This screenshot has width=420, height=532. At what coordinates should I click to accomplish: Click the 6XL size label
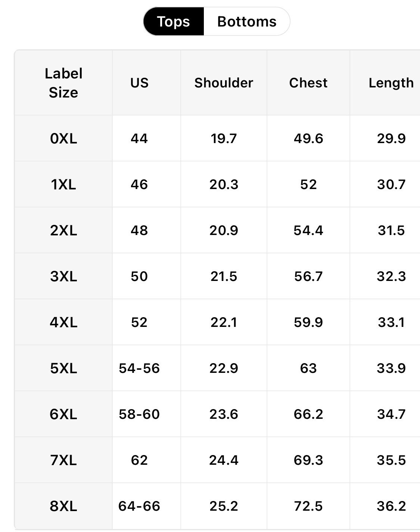pos(63,414)
